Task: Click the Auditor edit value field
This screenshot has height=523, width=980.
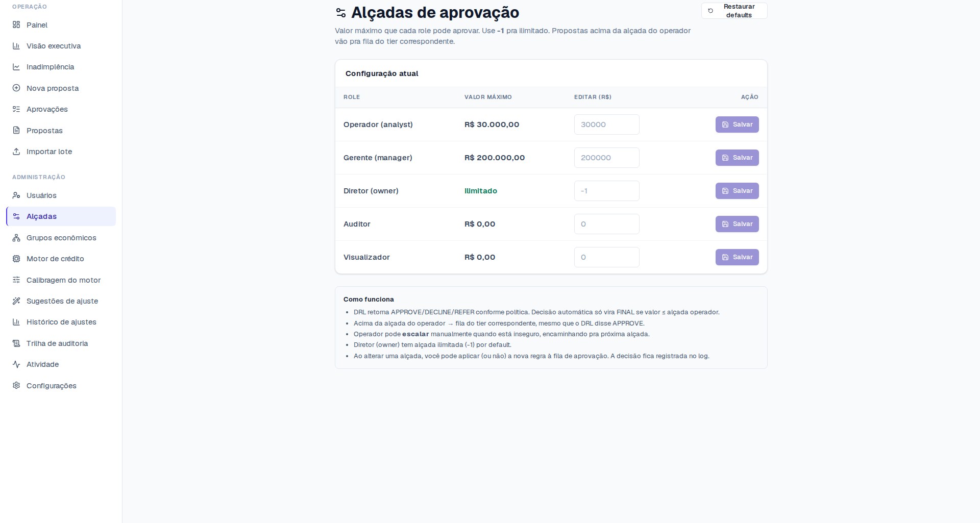Action: 606,224
